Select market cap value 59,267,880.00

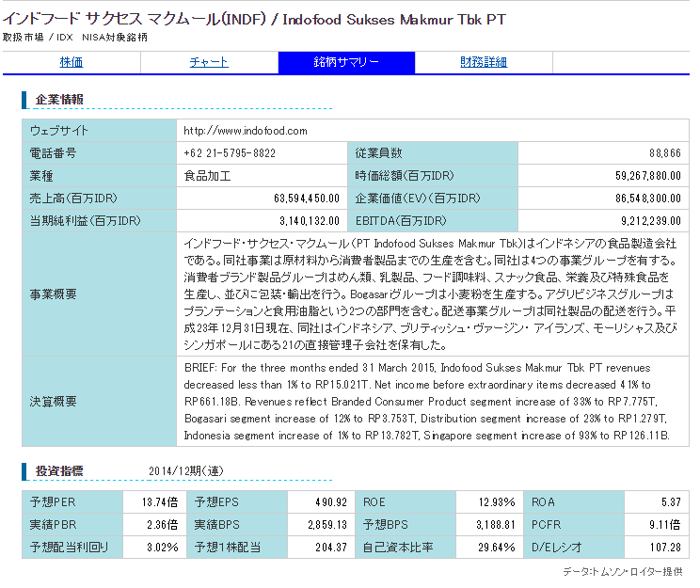647,176
